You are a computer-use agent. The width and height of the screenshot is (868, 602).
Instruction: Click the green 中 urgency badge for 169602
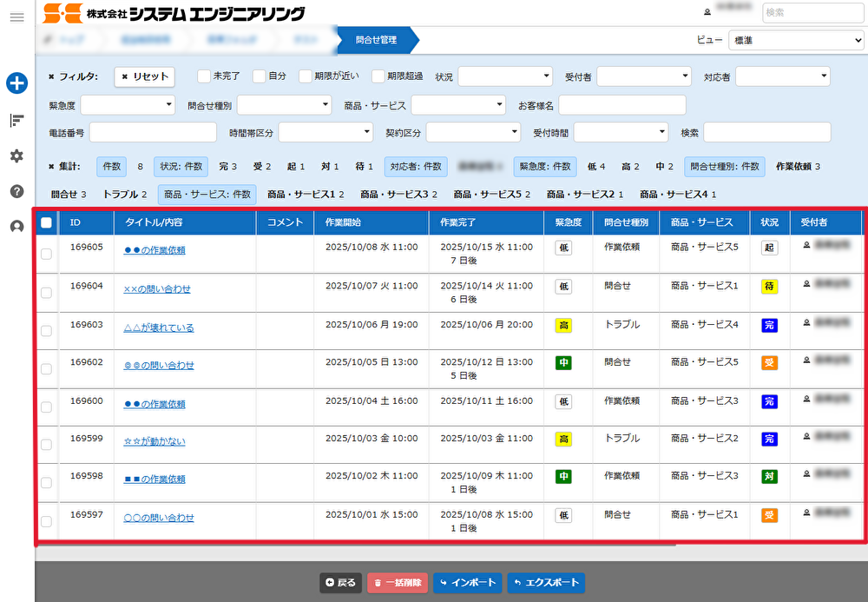(563, 362)
